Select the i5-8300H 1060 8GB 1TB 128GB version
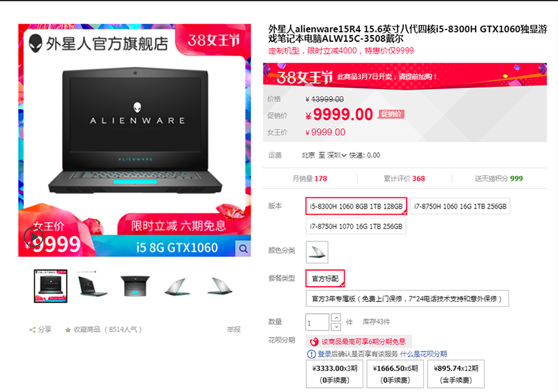 356,206
